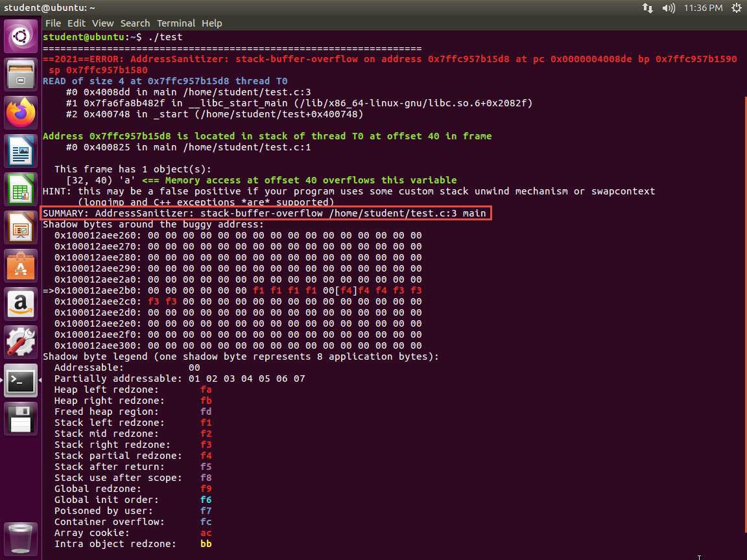Open the Help menu
The image size is (747, 560).
(212, 23)
